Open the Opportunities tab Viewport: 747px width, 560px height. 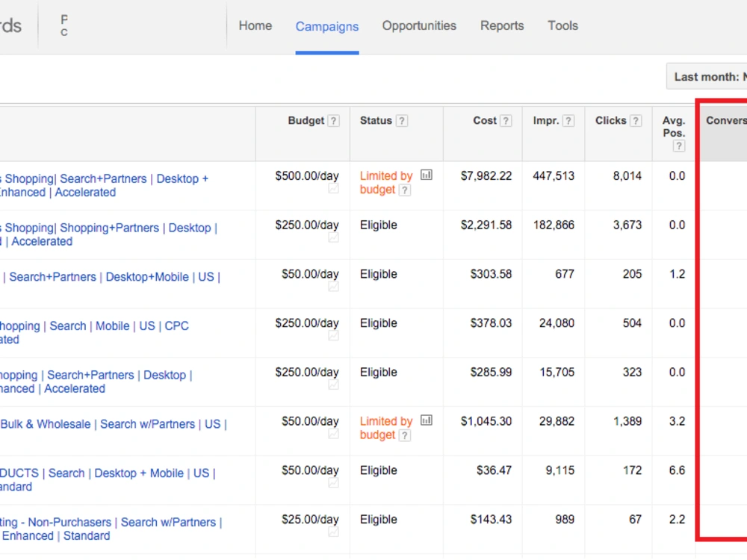click(419, 25)
